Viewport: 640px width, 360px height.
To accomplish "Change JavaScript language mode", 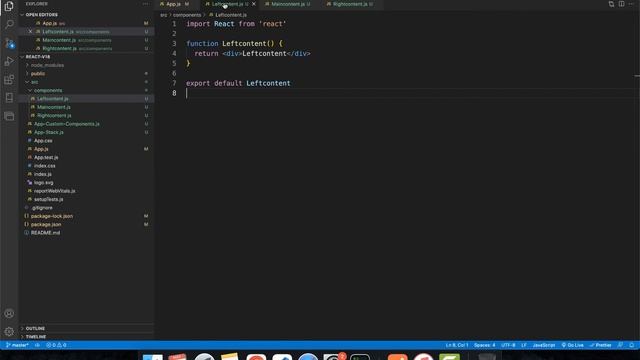I will click(544, 345).
